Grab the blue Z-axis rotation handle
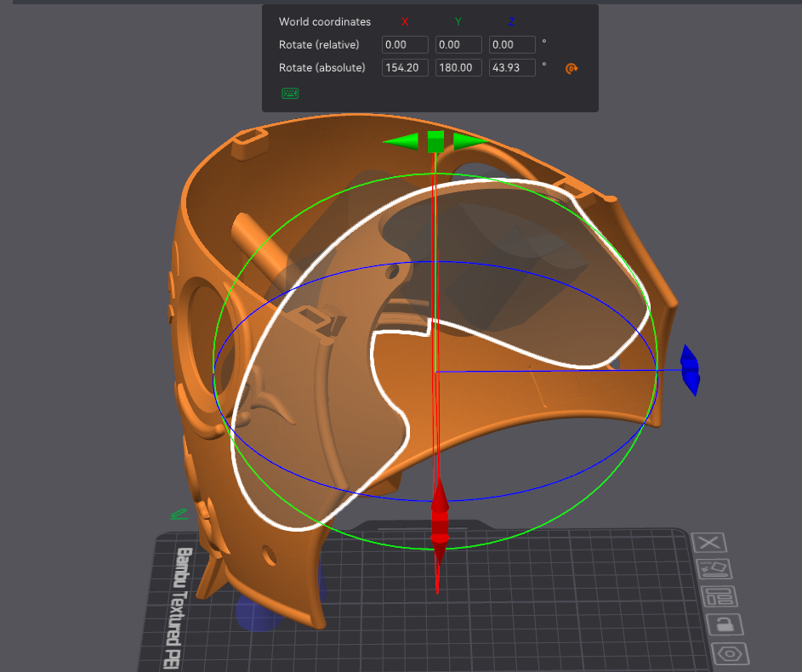This screenshot has width=802, height=672. point(691,371)
